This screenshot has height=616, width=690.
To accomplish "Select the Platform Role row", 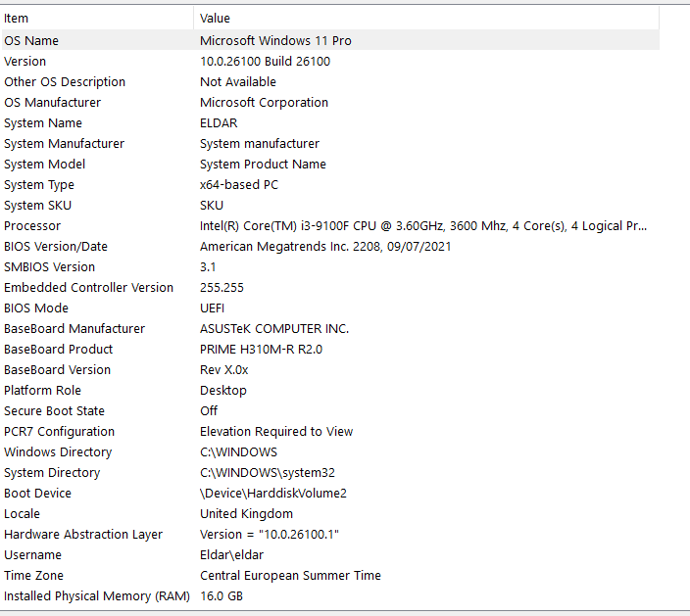I will coord(330,391).
